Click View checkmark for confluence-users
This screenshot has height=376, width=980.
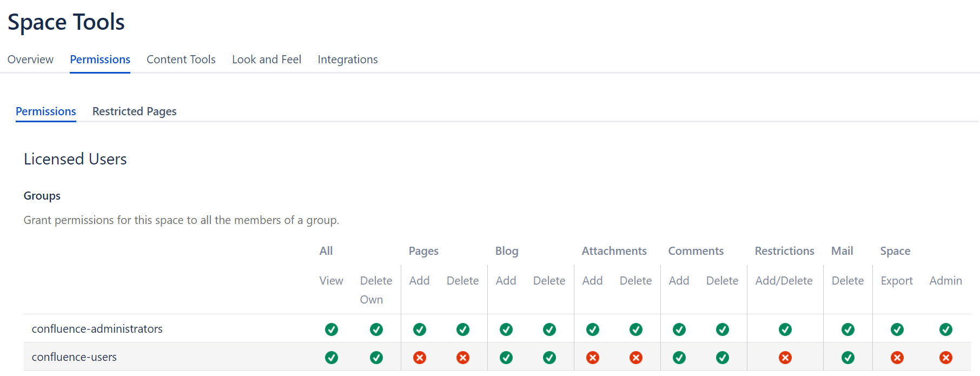332,358
